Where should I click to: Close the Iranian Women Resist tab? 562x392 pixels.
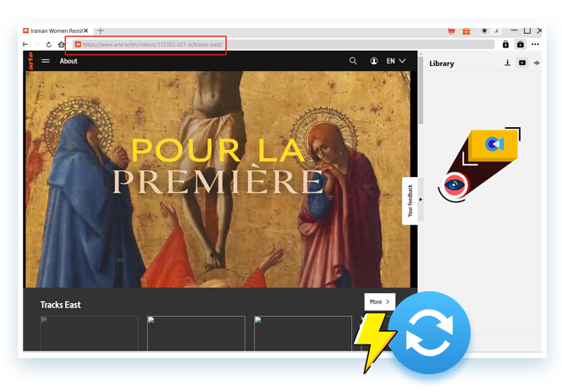click(86, 30)
